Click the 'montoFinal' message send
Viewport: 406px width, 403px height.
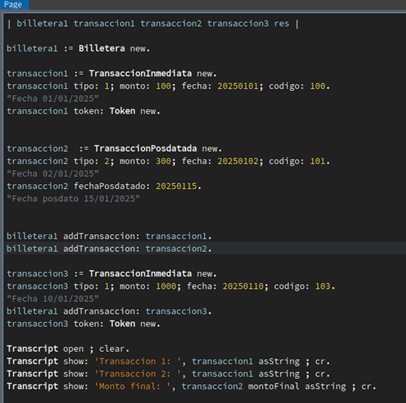274,386
